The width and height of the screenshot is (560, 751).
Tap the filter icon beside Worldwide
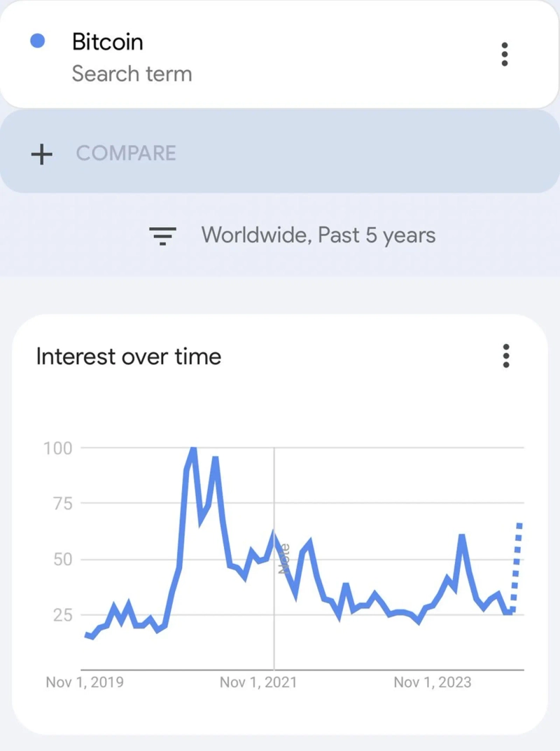coord(163,235)
